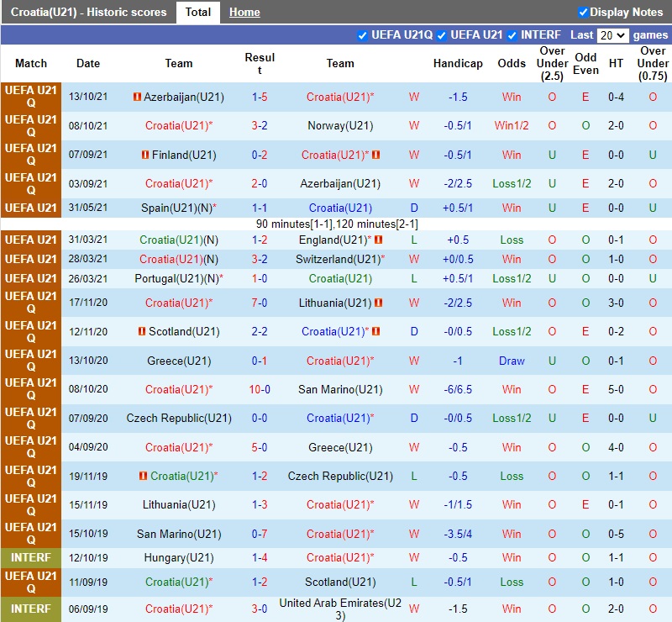Click the card icon before Scotland(U21) on 12/11/20

[141, 332]
